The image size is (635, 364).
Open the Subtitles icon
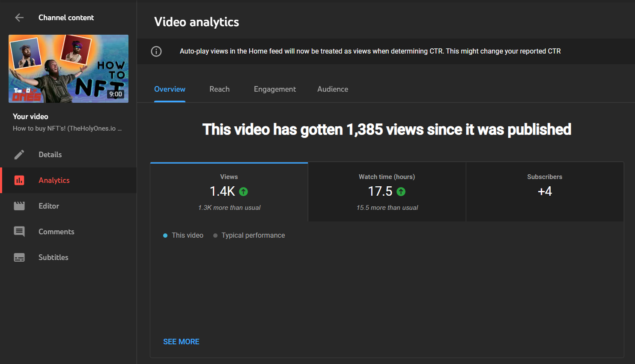(19, 257)
